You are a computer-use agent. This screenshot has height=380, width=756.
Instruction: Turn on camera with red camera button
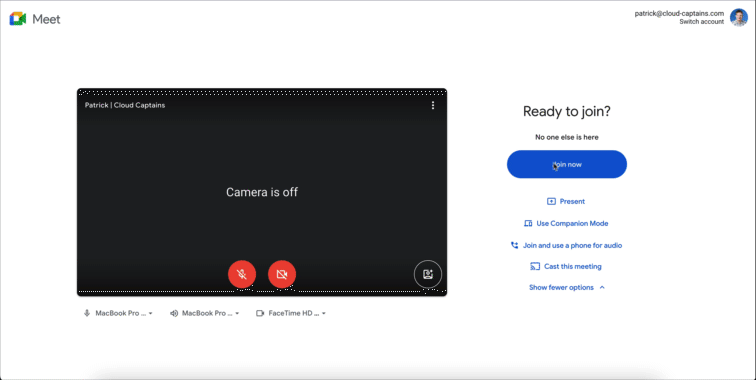(282, 274)
